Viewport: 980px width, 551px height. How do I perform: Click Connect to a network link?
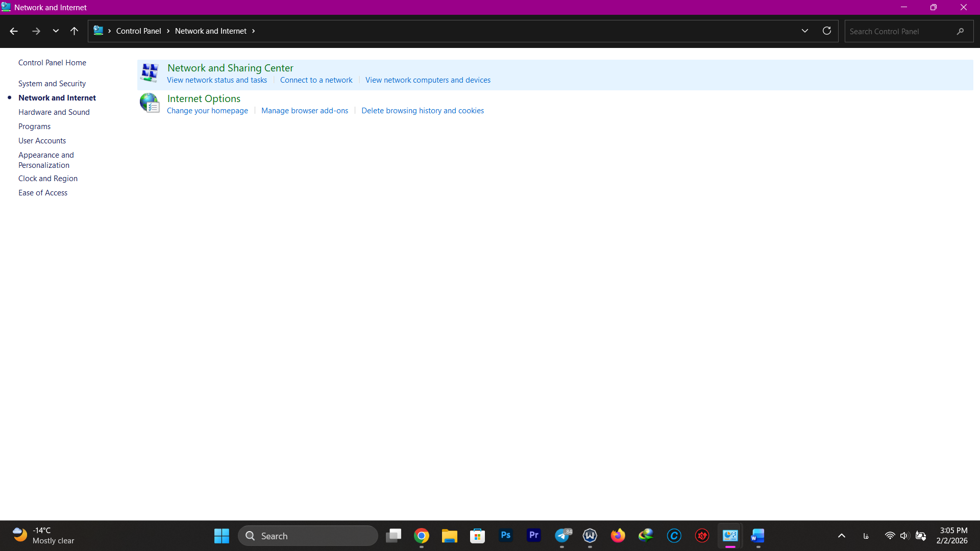(x=316, y=80)
